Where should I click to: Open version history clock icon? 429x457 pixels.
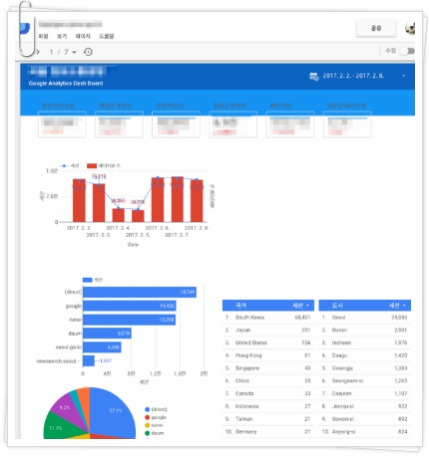[88, 52]
